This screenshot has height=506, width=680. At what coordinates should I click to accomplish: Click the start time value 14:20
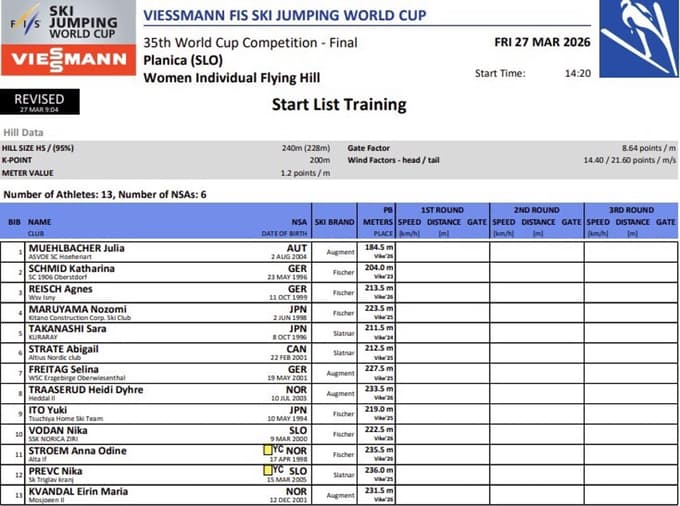tap(578, 73)
